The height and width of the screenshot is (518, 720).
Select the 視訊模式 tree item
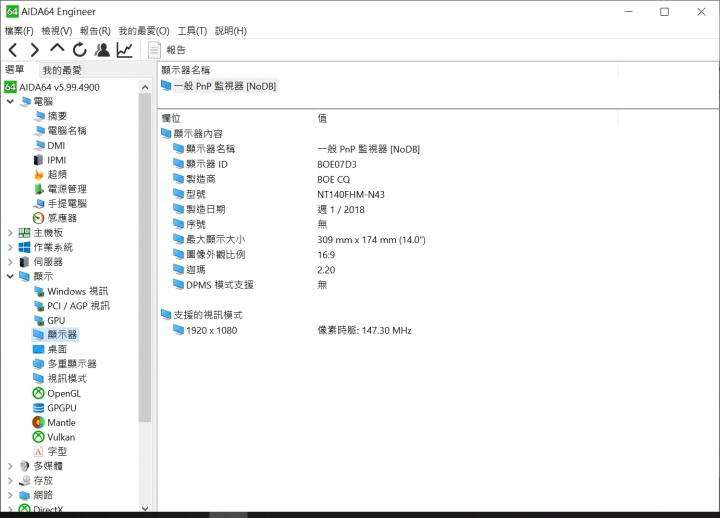tap(60, 378)
